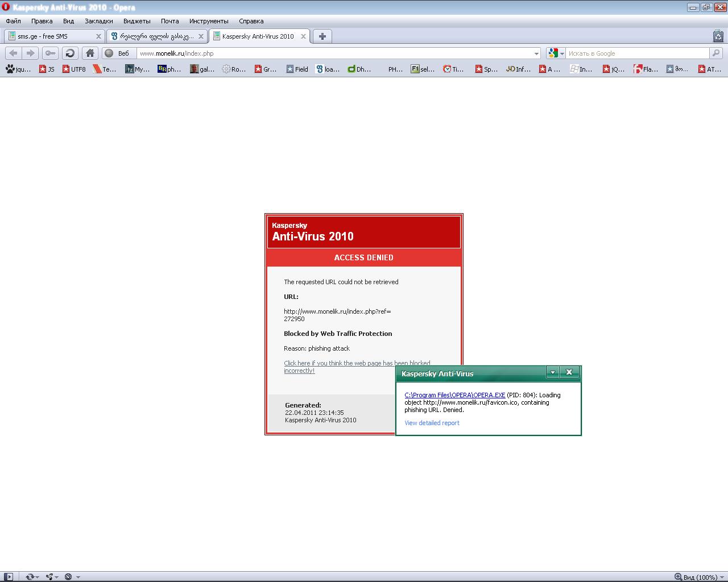This screenshot has height=582, width=728.
Task: Open the Инструменты menu
Action: [209, 21]
